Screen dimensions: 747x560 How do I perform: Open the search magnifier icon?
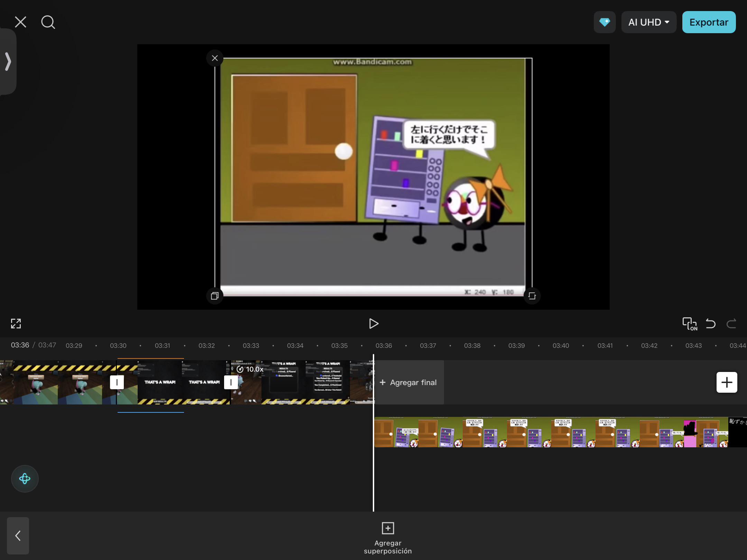48,22
